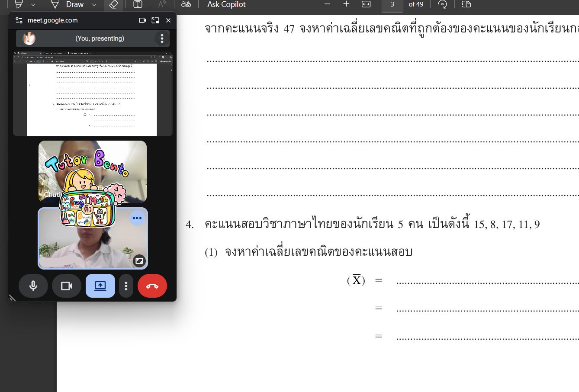Viewport: 579px width, 392px height.
Task: Click the page view layout icon
Action: click(466, 4)
